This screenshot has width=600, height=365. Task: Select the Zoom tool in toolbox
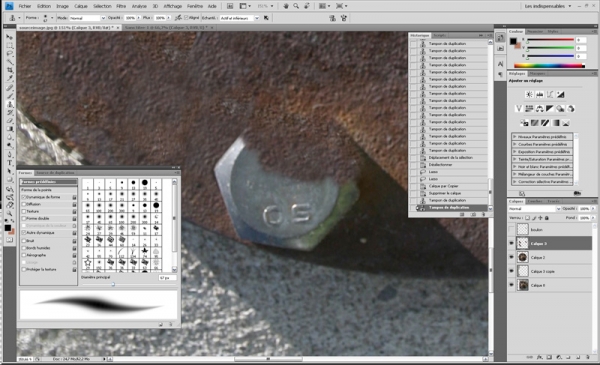[10, 213]
